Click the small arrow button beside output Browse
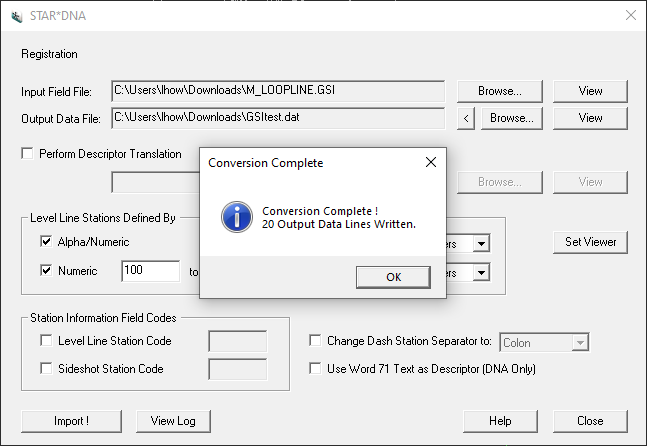This screenshot has height=446, width=647. [465, 119]
